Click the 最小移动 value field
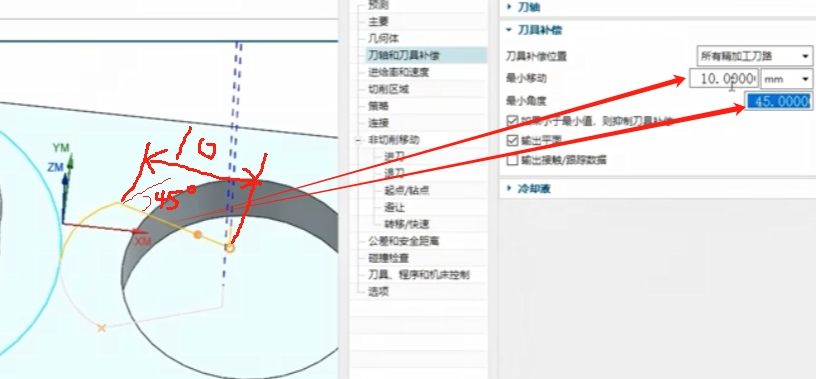 tap(724, 79)
